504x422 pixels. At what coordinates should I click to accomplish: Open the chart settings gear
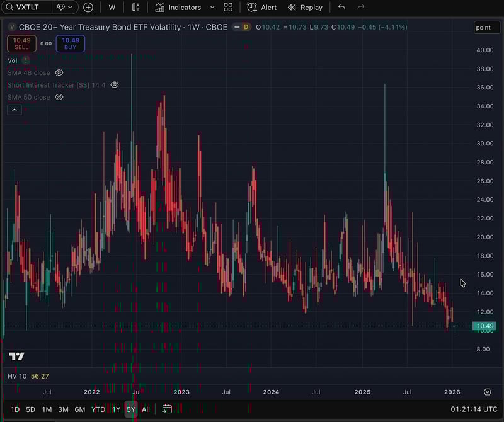click(x=488, y=392)
